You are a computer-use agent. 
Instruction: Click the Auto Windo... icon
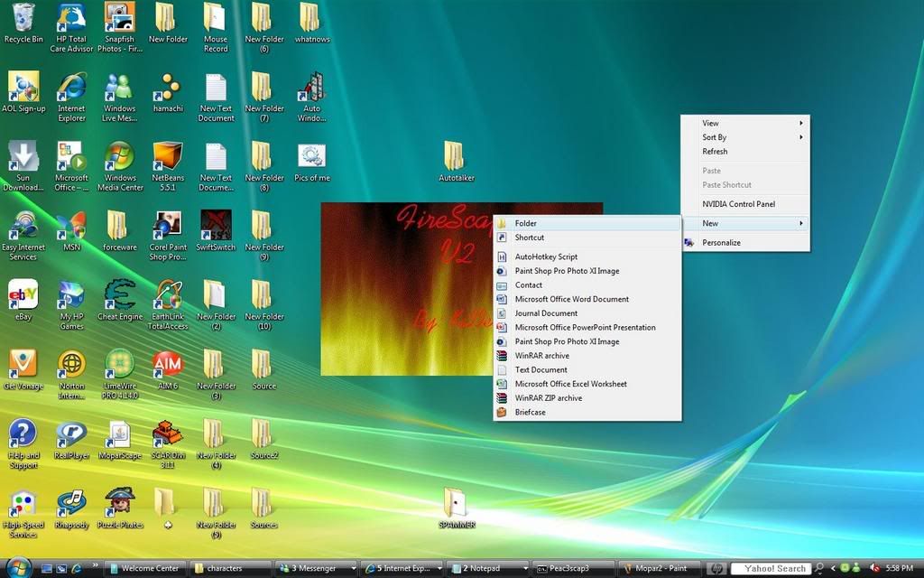pos(311,97)
